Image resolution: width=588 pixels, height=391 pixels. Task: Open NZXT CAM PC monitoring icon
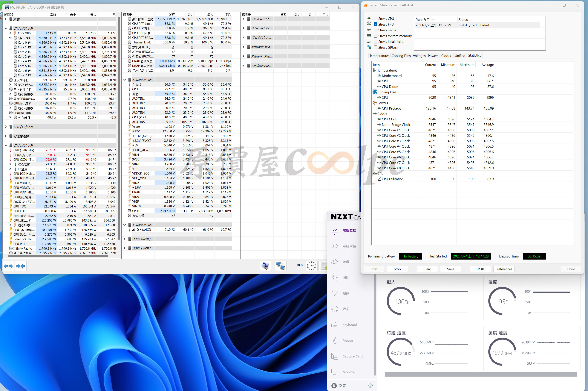(x=335, y=230)
